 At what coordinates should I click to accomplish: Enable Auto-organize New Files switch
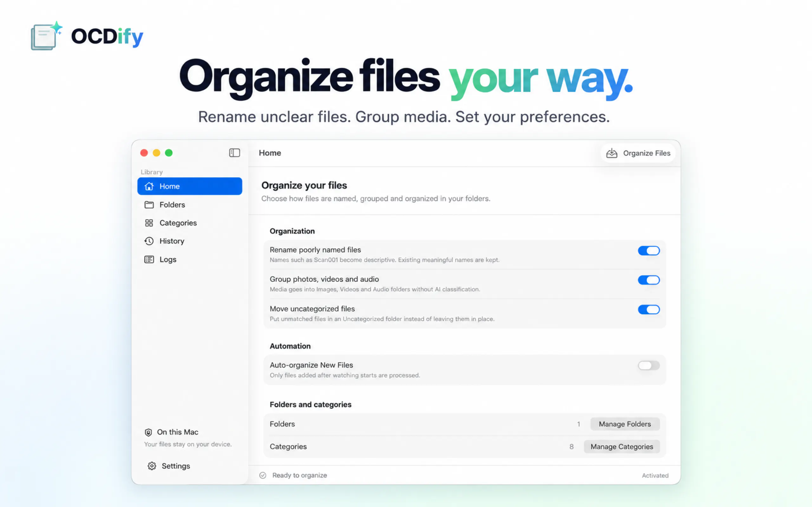pos(649,365)
